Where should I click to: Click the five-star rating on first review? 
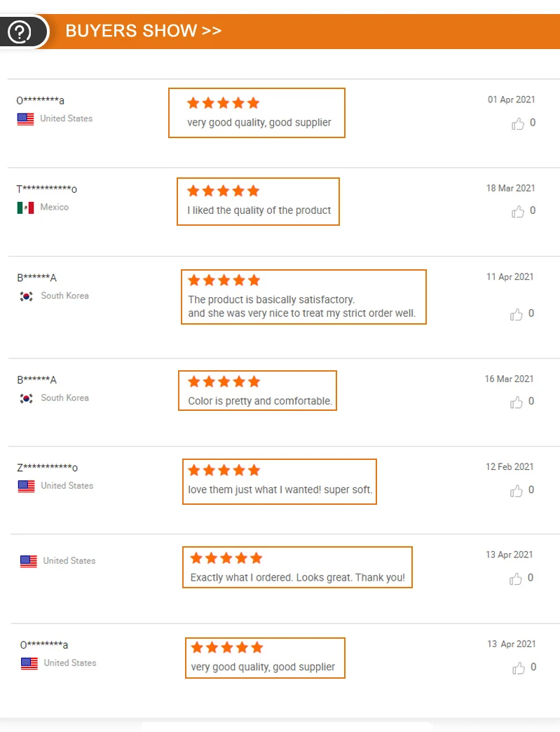point(223,103)
